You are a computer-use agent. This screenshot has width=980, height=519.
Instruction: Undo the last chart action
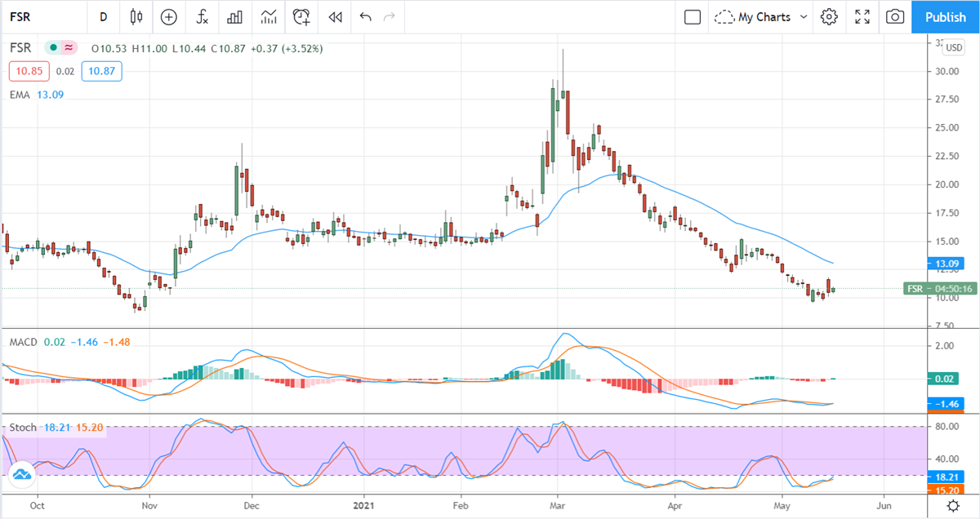365,16
